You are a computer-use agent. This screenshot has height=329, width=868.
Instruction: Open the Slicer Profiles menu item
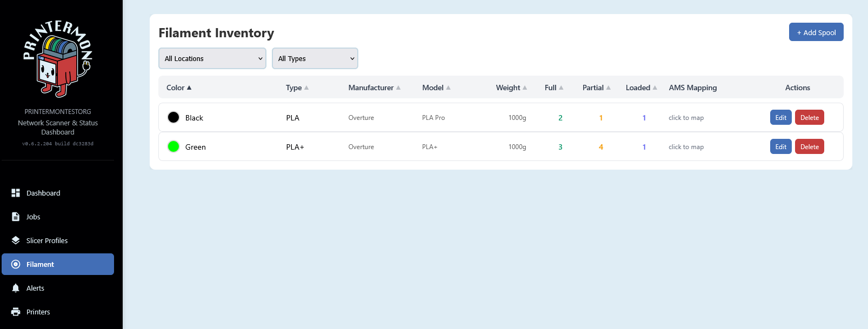47,240
